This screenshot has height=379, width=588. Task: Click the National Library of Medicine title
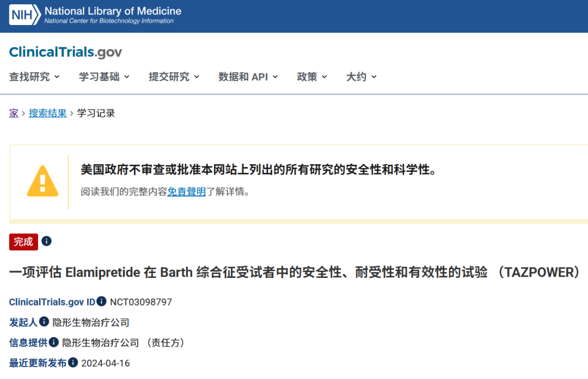tap(113, 11)
